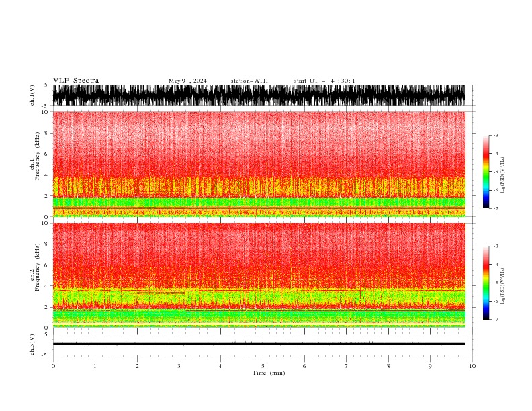The width and height of the screenshot is (532, 411).
Task: Click the "8" tick on the Time axis
Action: 388,366
